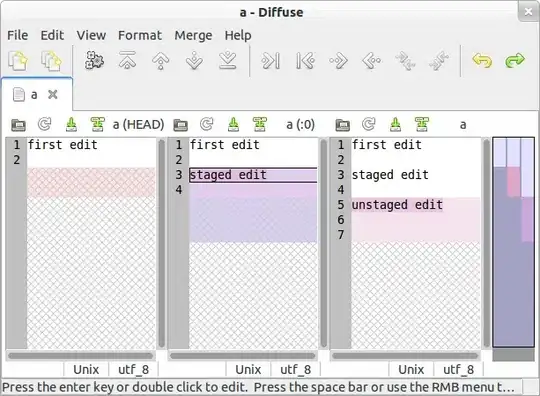Click the difference overview map on the right
Viewport: 540px width, 396px height.
[513, 242]
